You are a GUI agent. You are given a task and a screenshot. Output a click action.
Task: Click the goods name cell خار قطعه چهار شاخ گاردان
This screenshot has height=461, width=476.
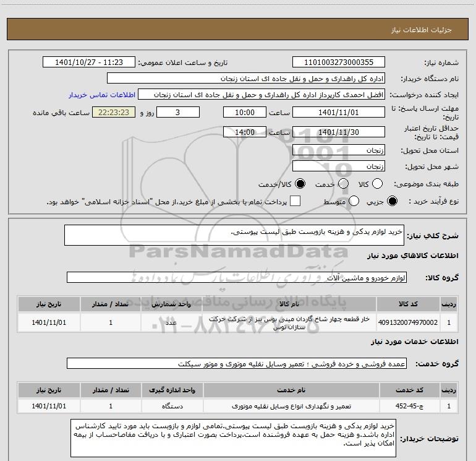click(289, 322)
